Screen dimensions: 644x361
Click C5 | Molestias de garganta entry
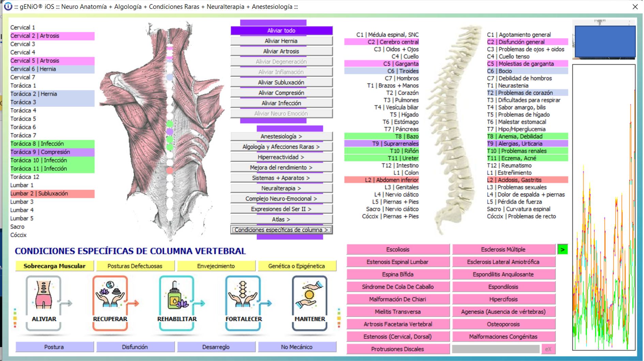(527, 64)
